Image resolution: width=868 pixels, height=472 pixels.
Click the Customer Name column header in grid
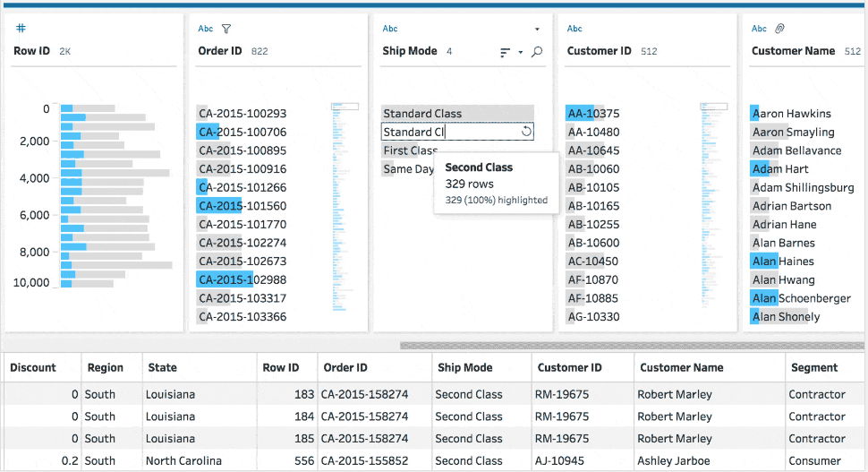pos(682,367)
